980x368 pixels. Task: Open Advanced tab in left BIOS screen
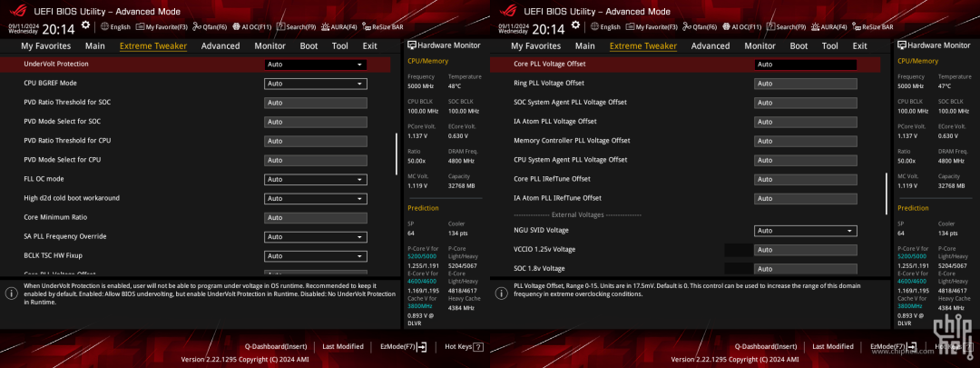[220, 45]
